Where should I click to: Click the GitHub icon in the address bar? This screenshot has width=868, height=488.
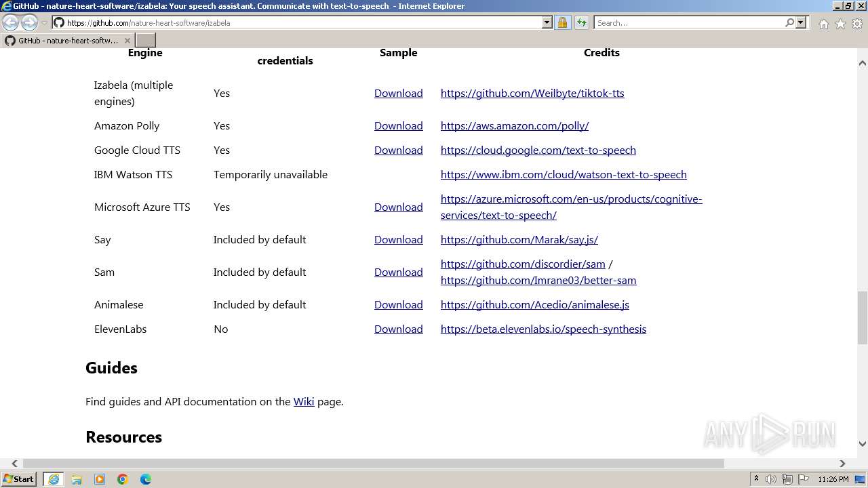pyautogui.click(x=59, y=22)
